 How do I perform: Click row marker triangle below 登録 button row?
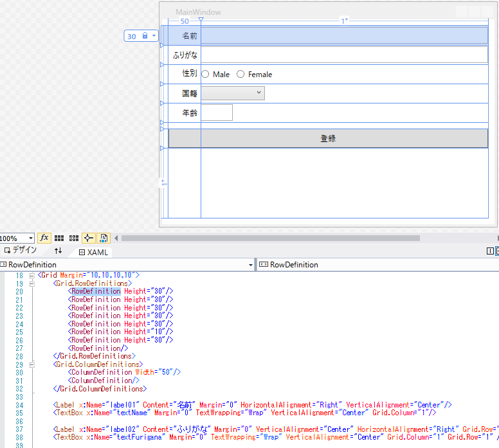pos(162,148)
